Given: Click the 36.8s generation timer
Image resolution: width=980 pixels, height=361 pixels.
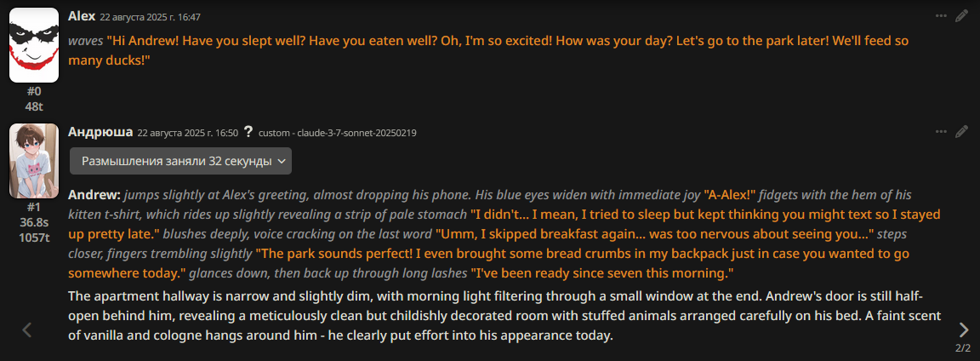Looking at the screenshot, I should click(34, 222).
